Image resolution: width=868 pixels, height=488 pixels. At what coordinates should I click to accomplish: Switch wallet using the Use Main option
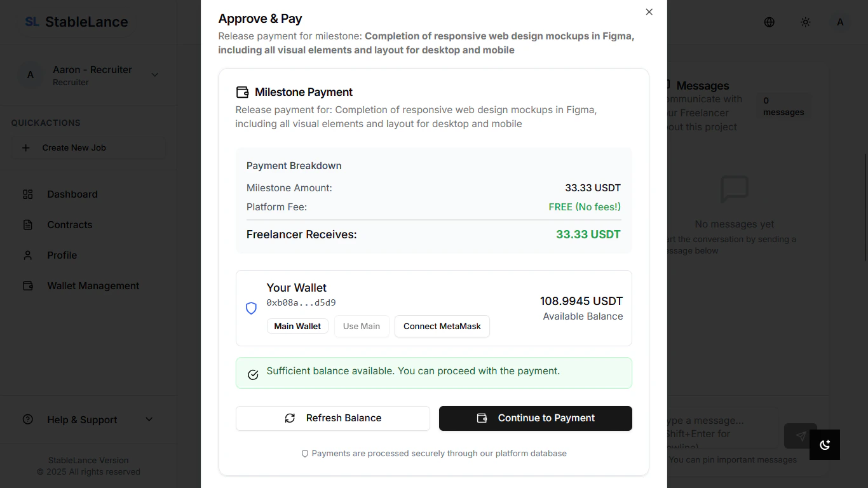[x=362, y=326]
